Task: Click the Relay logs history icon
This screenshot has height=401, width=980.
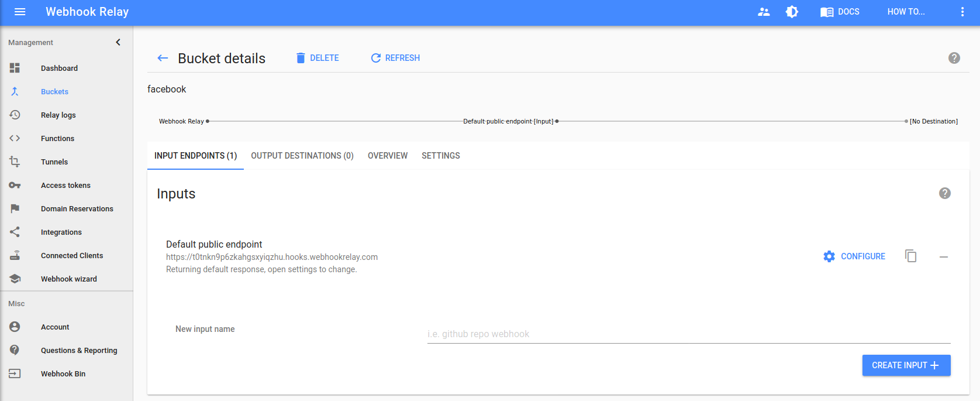Action: (x=15, y=115)
